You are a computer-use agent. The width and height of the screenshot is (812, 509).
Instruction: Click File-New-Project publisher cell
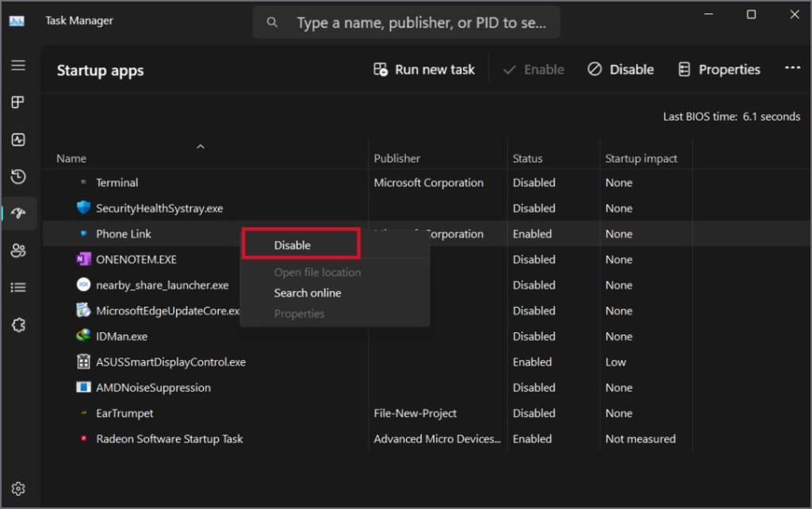coord(415,413)
